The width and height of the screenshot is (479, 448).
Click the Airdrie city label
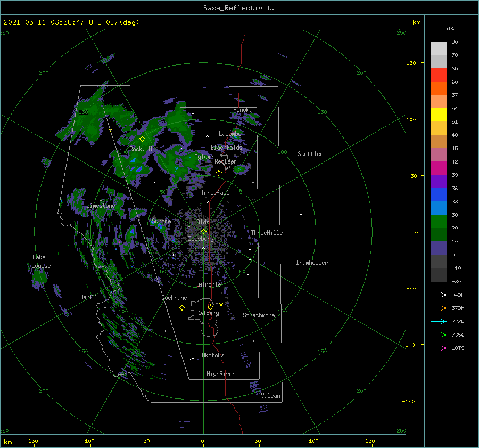tap(210, 284)
